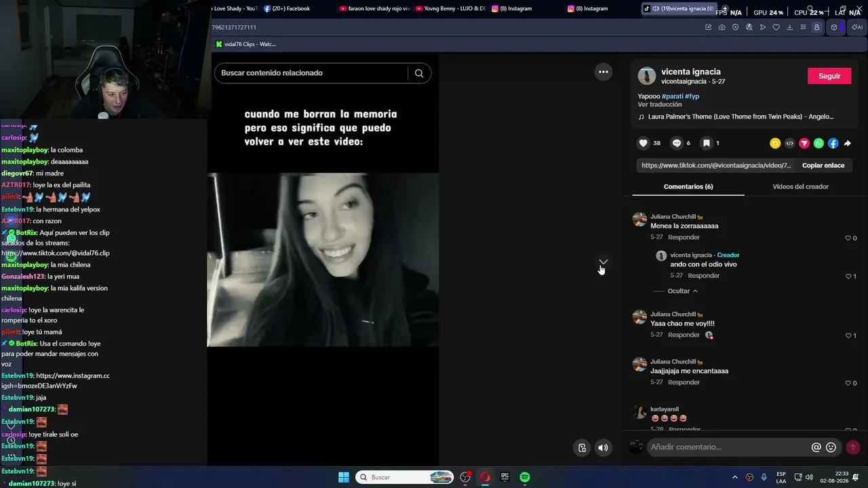Open more share options arrow

coord(847,143)
